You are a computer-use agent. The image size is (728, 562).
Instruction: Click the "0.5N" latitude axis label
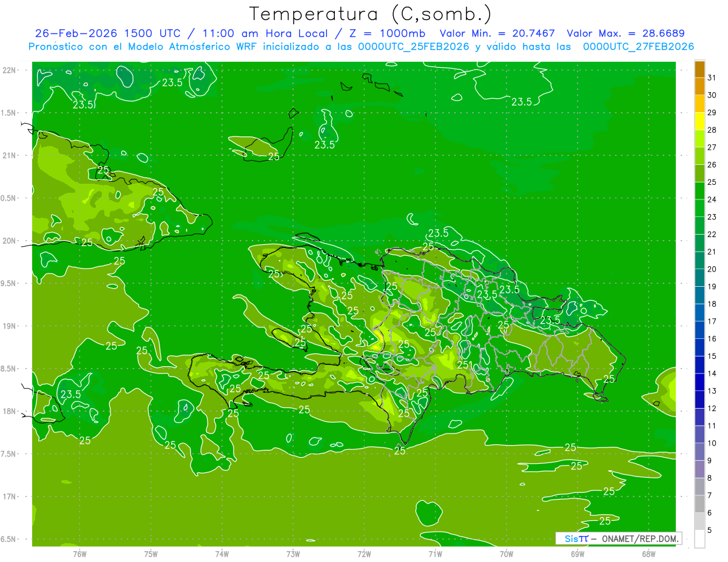coord(9,198)
